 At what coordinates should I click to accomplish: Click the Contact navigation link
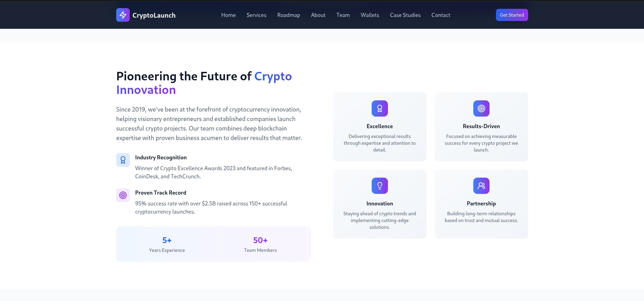point(441,15)
